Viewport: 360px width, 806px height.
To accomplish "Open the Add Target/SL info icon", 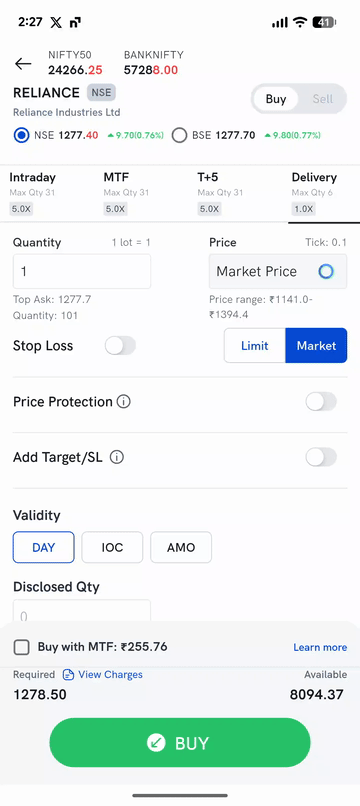I will (117, 457).
